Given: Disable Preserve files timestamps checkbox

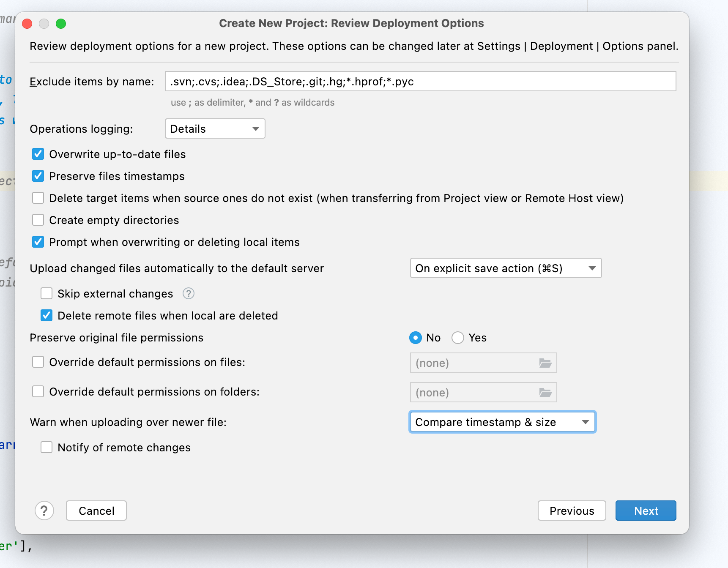Looking at the screenshot, I should [x=38, y=176].
